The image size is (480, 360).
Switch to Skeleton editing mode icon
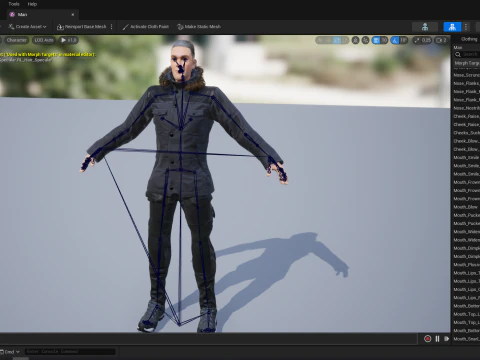tap(425, 27)
